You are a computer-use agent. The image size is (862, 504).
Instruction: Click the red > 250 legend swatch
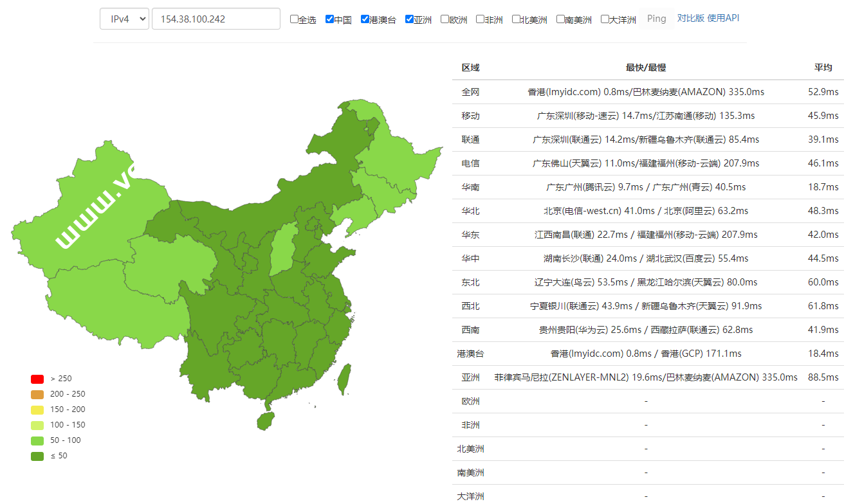[x=37, y=379]
